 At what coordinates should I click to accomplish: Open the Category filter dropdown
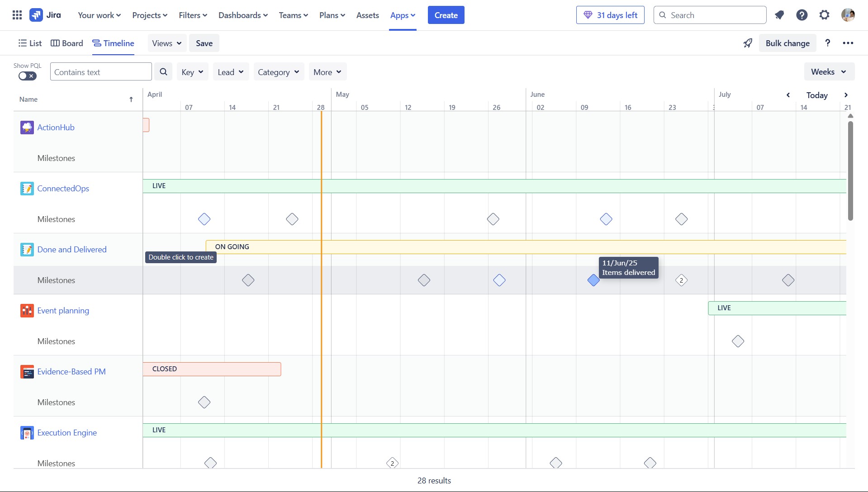278,71
